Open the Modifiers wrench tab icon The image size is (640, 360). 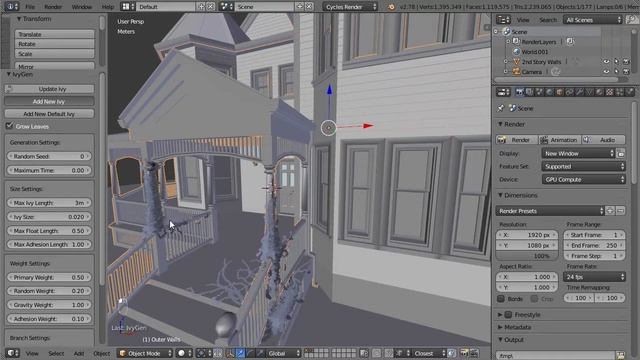point(579,92)
